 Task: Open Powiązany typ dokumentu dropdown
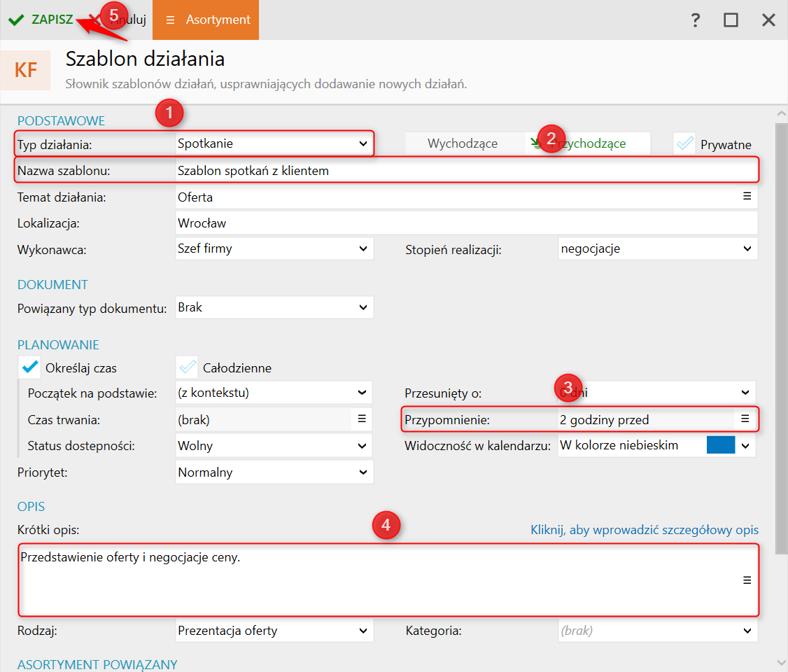coord(274,307)
